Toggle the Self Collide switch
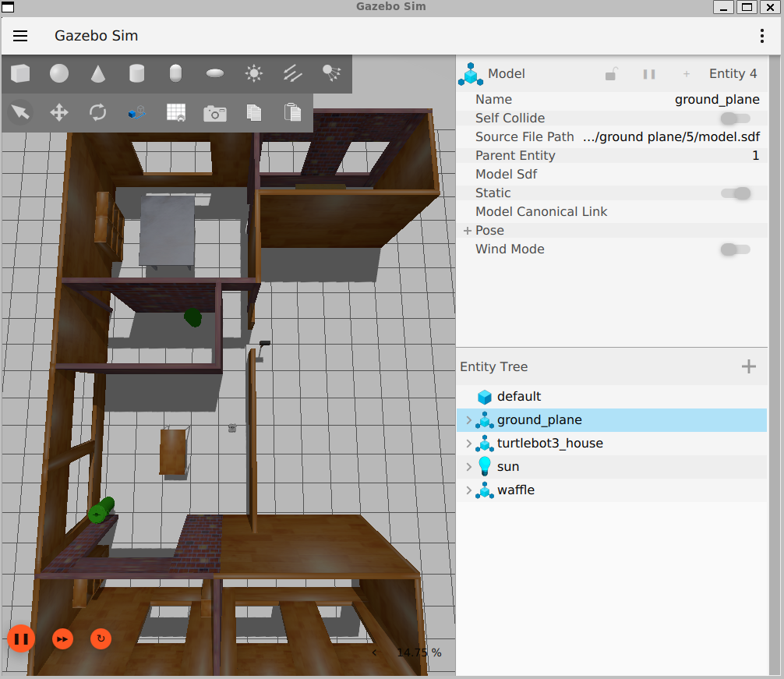The height and width of the screenshot is (679, 784). click(735, 118)
